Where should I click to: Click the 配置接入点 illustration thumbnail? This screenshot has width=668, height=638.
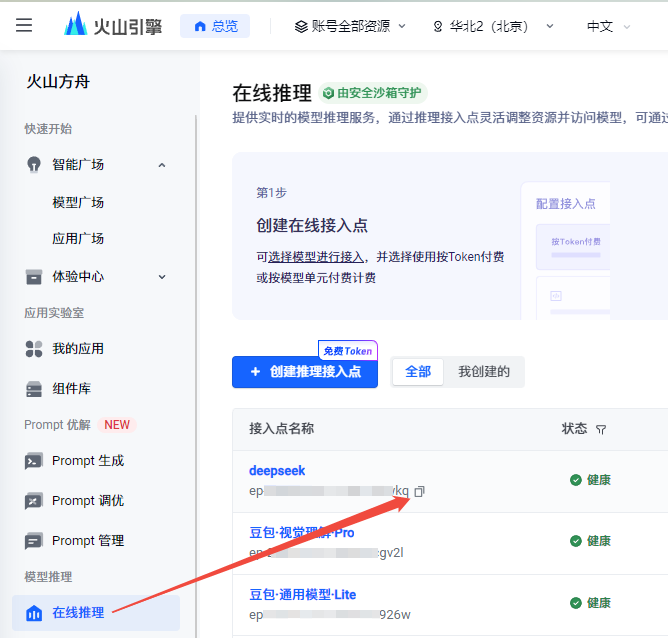point(565,251)
